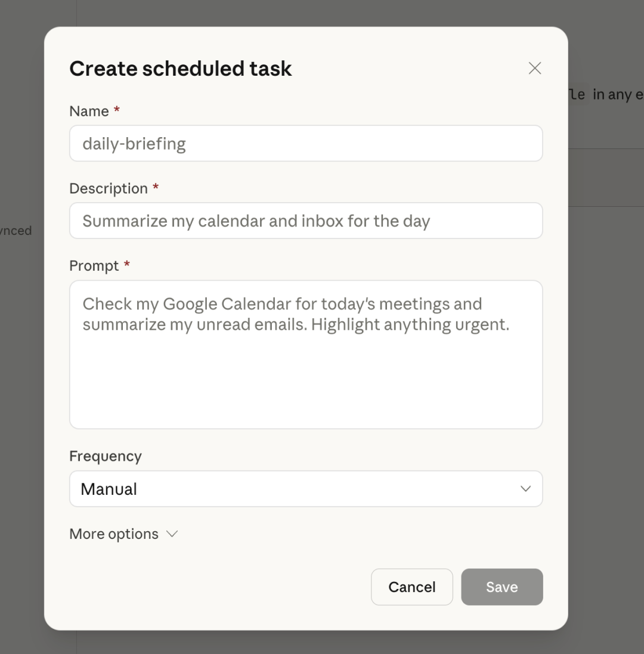Click the Frequency label text
The height and width of the screenshot is (654, 644).
(x=105, y=456)
